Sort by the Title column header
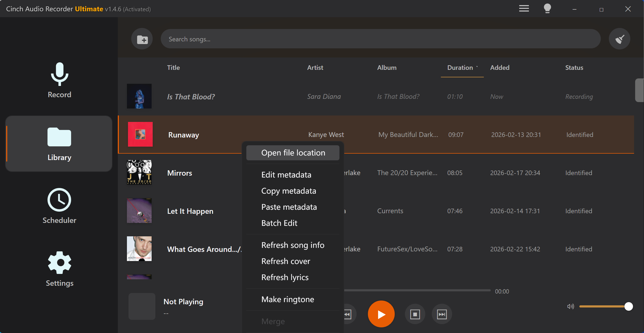Image resolution: width=644 pixels, height=333 pixels. pyautogui.click(x=173, y=68)
